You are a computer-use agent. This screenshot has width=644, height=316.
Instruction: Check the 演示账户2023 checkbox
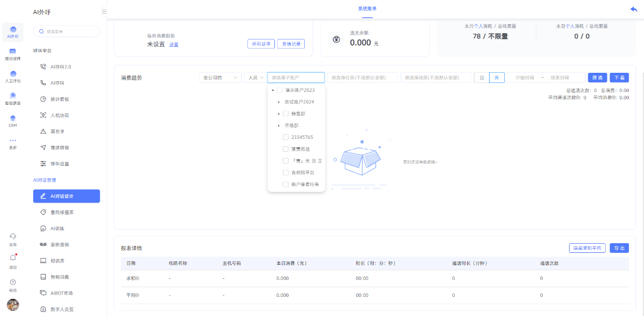(x=279, y=90)
